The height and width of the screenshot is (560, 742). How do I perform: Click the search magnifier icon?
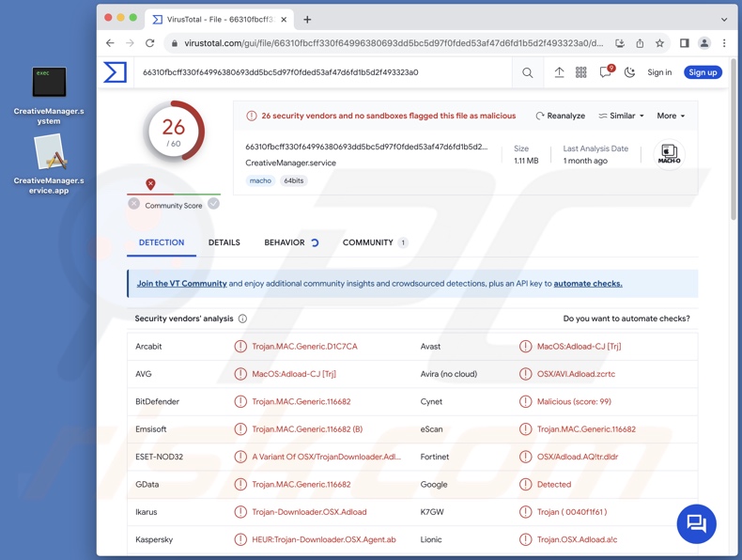527,72
